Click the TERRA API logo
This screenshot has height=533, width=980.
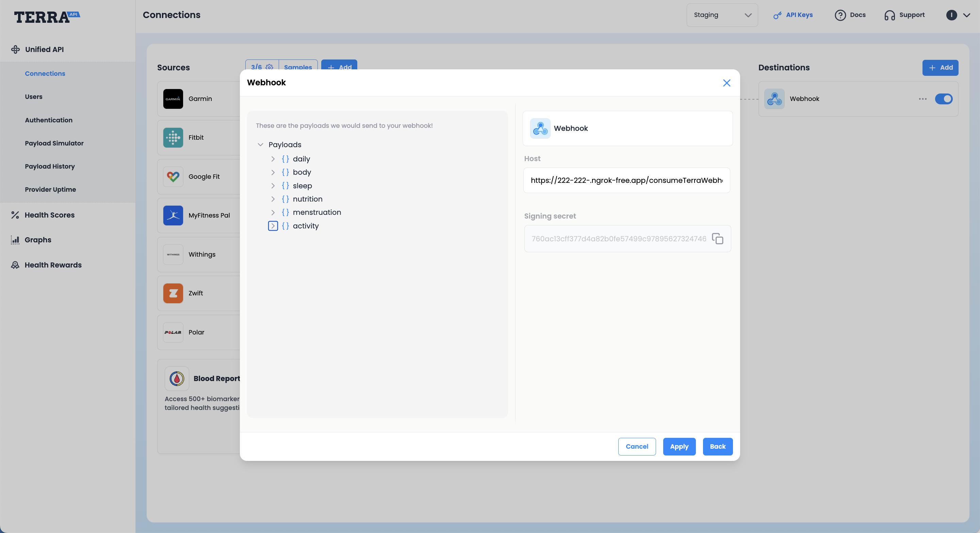click(46, 17)
